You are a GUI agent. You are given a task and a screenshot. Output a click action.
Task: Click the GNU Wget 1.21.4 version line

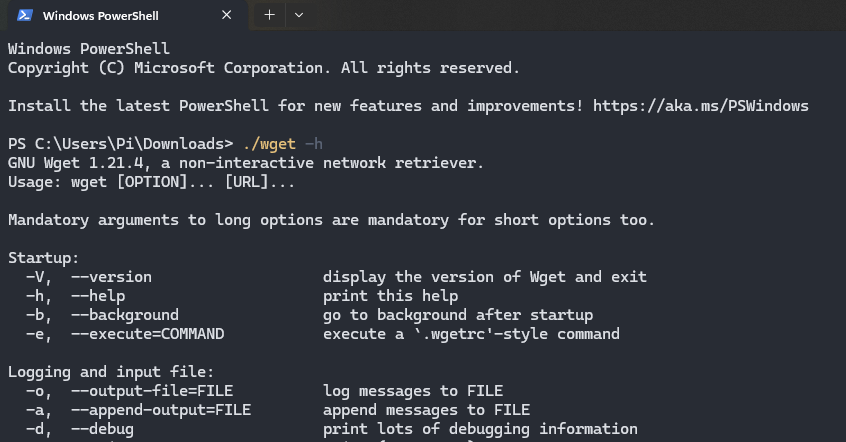[245, 162]
